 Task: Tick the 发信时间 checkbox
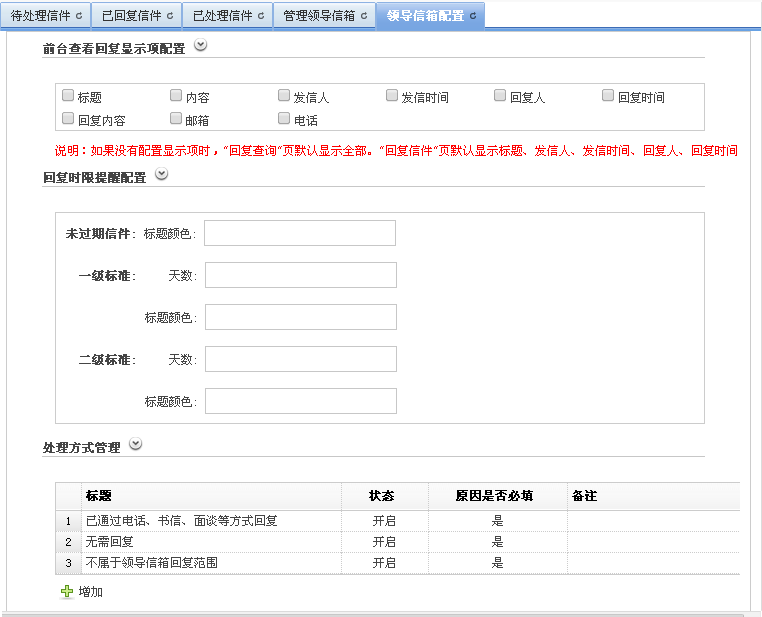392,96
